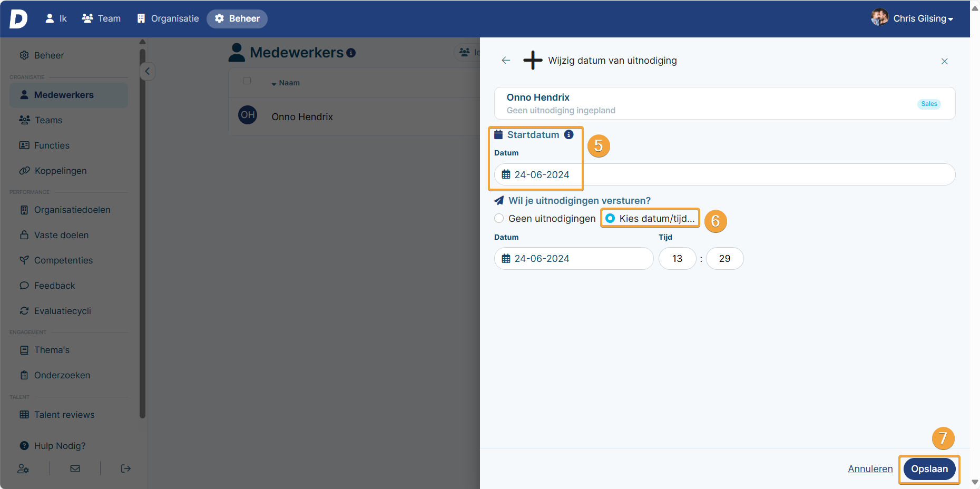Select the Kies datum/tijd radio option

(x=610, y=218)
